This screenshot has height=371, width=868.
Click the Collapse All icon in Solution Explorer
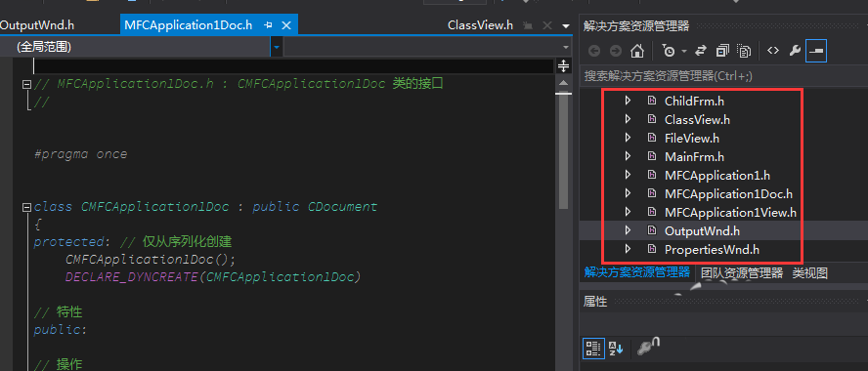click(722, 51)
